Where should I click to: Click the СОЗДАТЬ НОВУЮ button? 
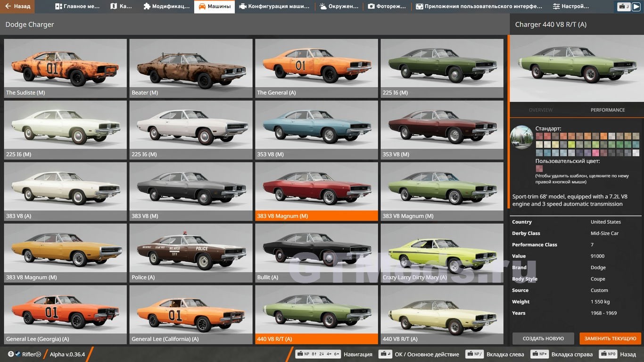pos(543,338)
